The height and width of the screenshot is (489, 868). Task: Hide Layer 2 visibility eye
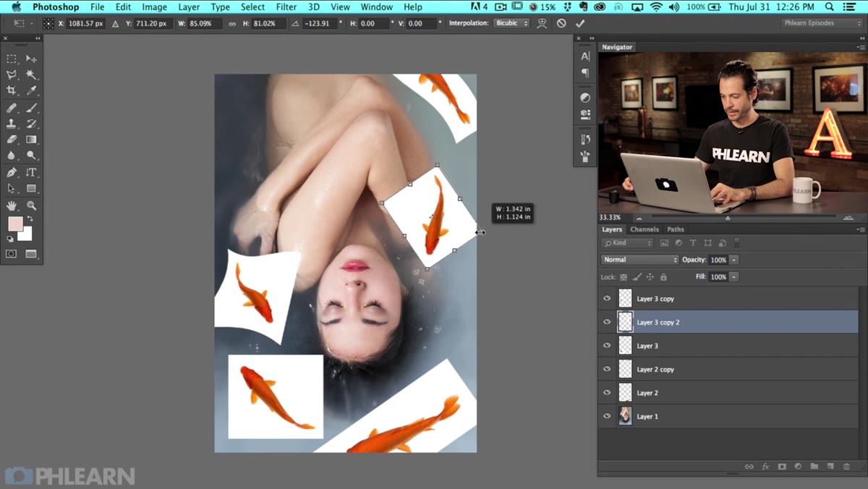click(x=607, y=392)
